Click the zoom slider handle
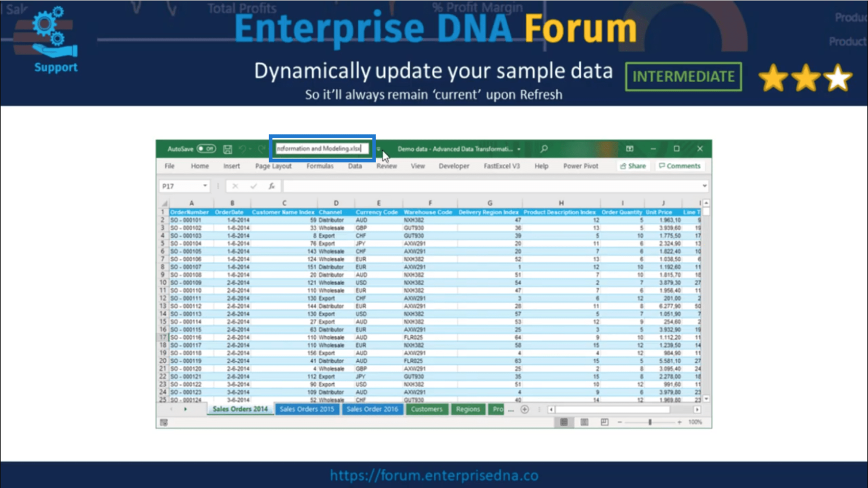The image size is (868, 488). (x=650, y=422)
